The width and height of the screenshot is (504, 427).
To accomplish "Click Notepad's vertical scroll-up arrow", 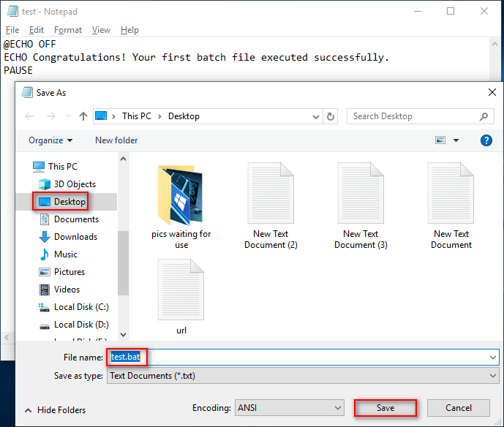I will [x=494, y=45].
